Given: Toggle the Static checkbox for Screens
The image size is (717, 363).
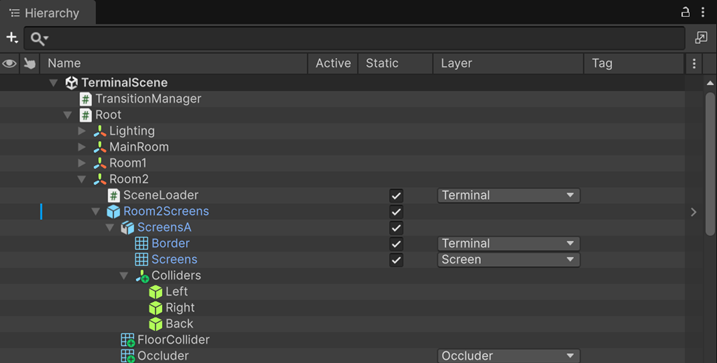Looking at the screenshot, I should point(396,260).
